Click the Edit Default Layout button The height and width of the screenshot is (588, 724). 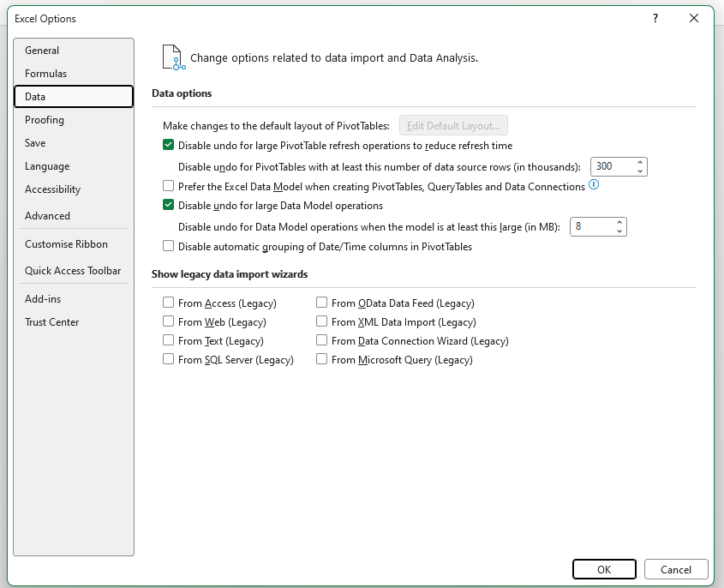click(x=453, y=126)
